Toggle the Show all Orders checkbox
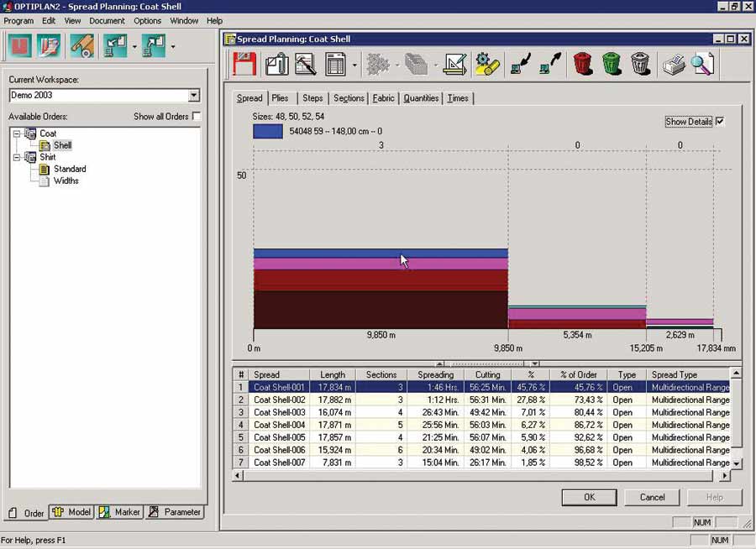This screenshot has width=756, height=549. (x=197, y=116)
